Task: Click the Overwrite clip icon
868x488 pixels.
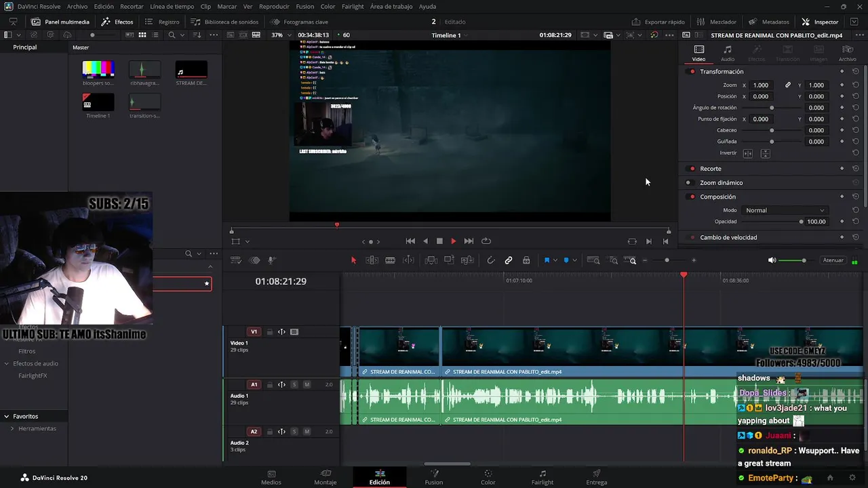Action: [x=449, y=260]
